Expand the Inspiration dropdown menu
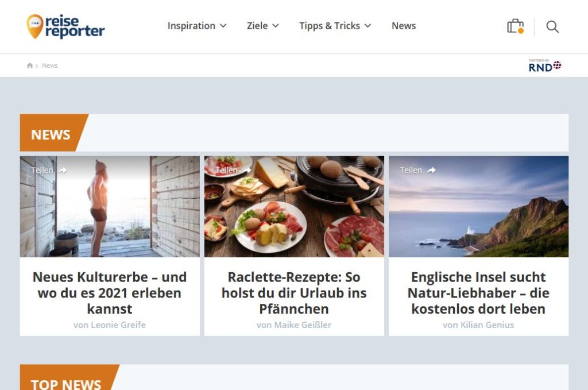Image resolution: width=588 pixels, height=390 pixels. [x=197, y=26]
